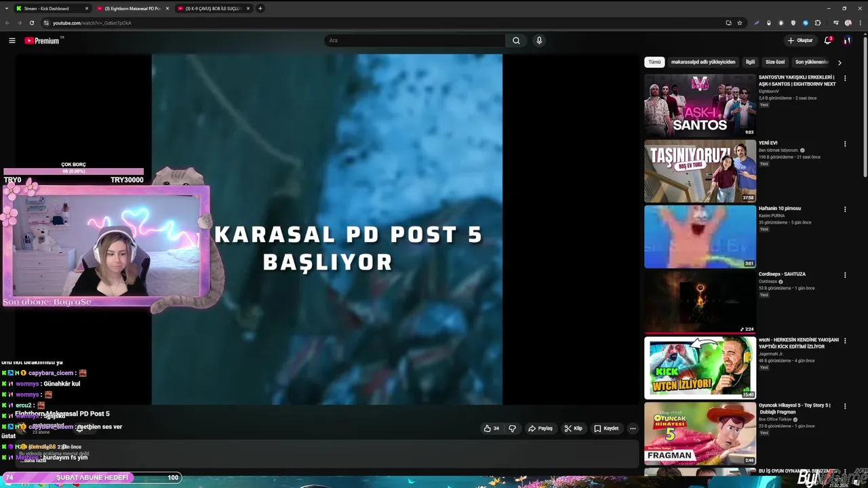Dislike the video with thumbs down
This screenshot has width=868, height=488.
pos(512,428)
